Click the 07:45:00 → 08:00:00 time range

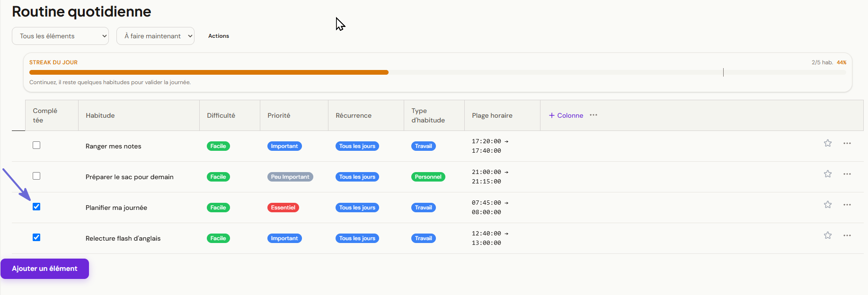pyautogui.click(x=490, y=208)
